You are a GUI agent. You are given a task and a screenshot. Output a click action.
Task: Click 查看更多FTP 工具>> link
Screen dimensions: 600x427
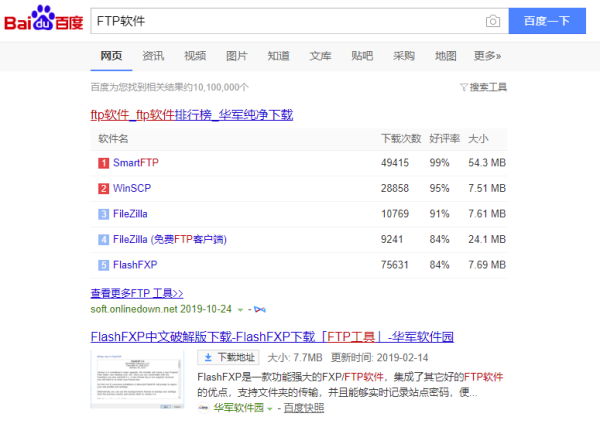137,293
